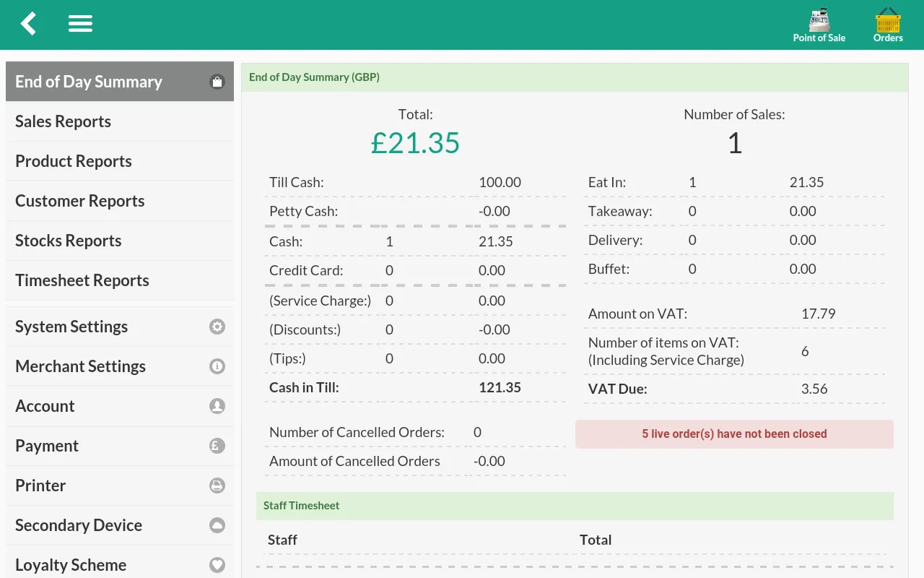Open Loyalty Scheme via the heart icon
The image size is (924, 578).
tap(217, 565)
